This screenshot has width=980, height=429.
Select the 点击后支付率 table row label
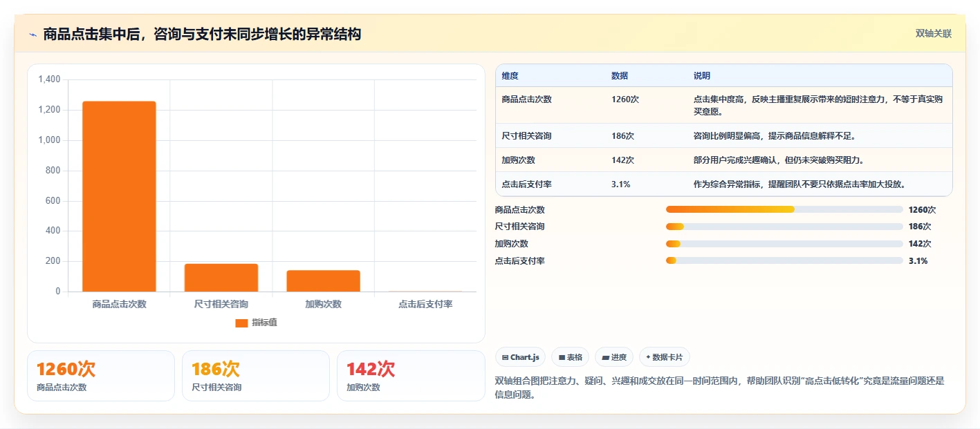pyautogui.click(x=527, y=184)
